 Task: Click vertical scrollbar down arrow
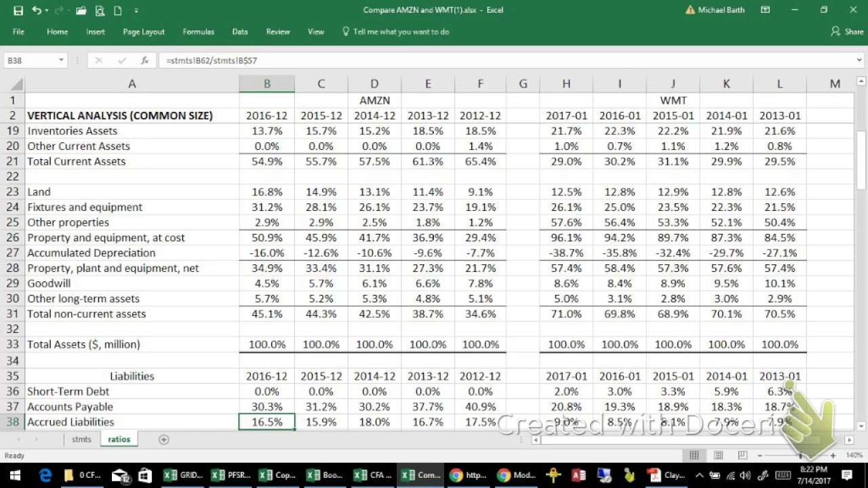tap(861, 426)
